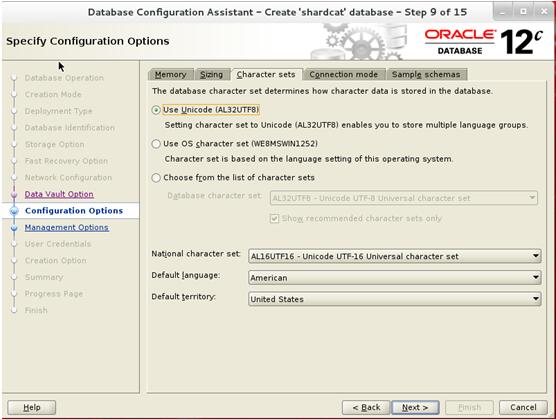Click the Finish button
556x419 pixels.
click(x=469, y=407)
